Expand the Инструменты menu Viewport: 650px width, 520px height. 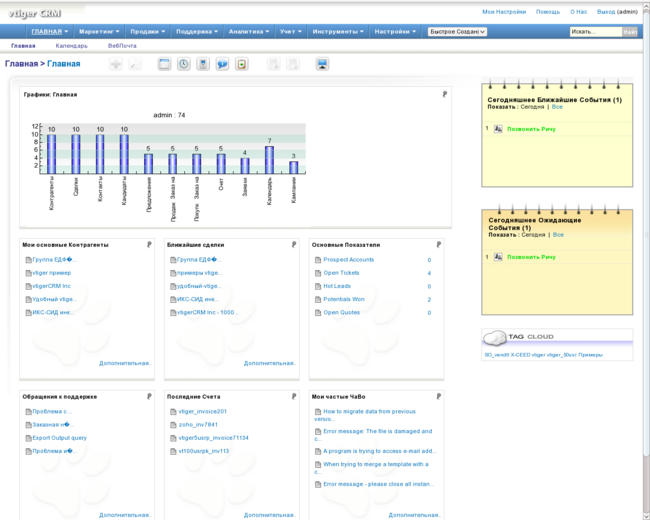(338, 32)
